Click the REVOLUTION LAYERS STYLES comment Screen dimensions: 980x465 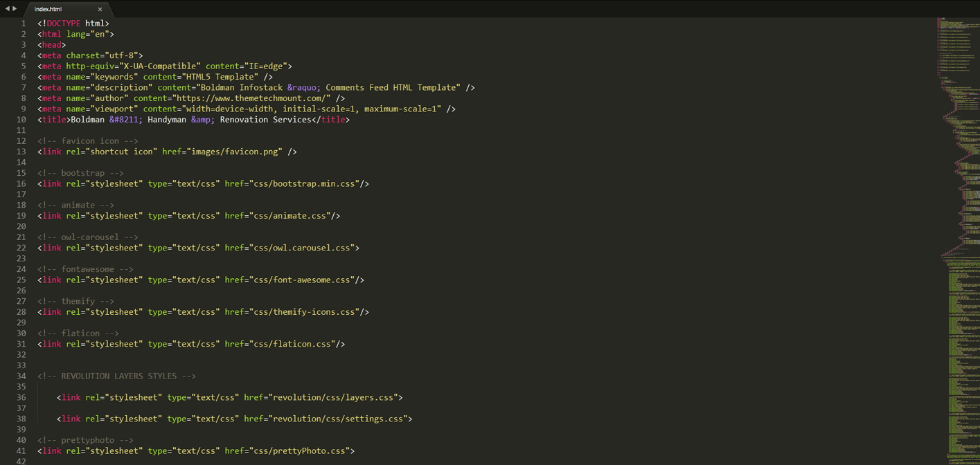[x=117, y=376]
